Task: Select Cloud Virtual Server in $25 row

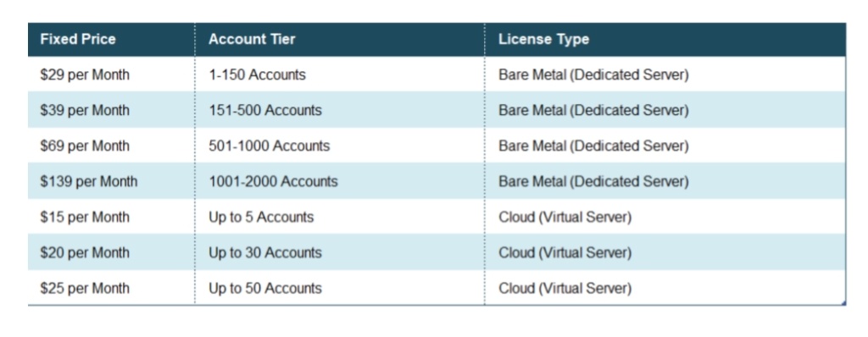Action: 665,288
